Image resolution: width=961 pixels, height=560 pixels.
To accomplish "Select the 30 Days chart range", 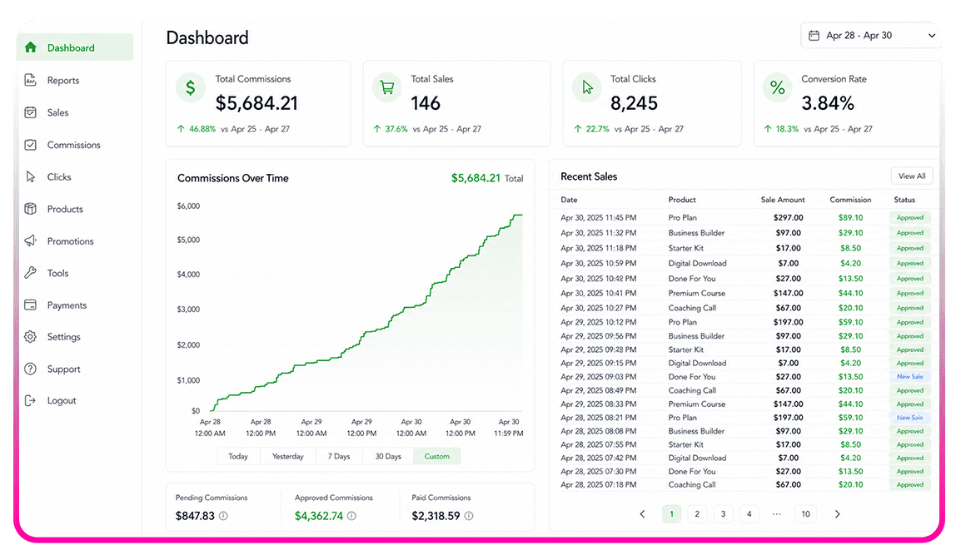I will tap(388, 457).
